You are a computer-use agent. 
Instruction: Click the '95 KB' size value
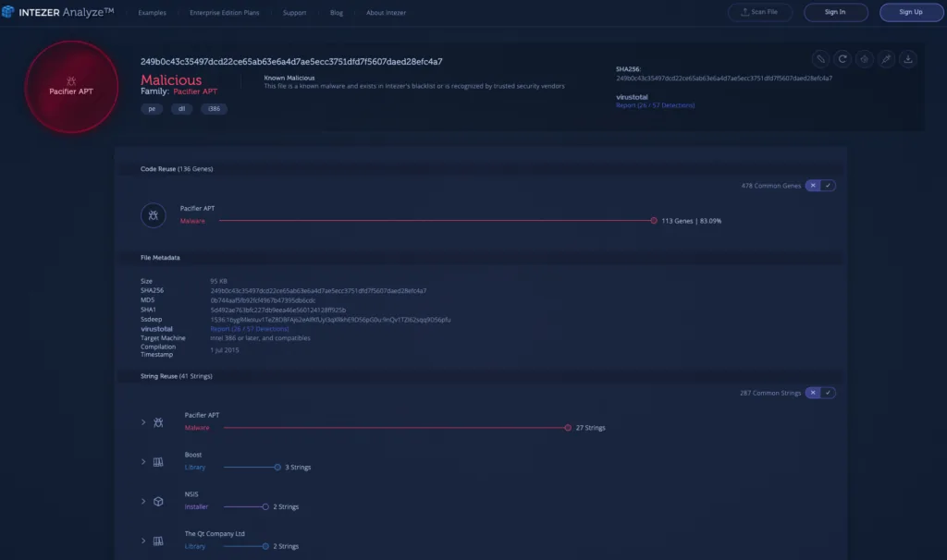click(x=218, y=281)
